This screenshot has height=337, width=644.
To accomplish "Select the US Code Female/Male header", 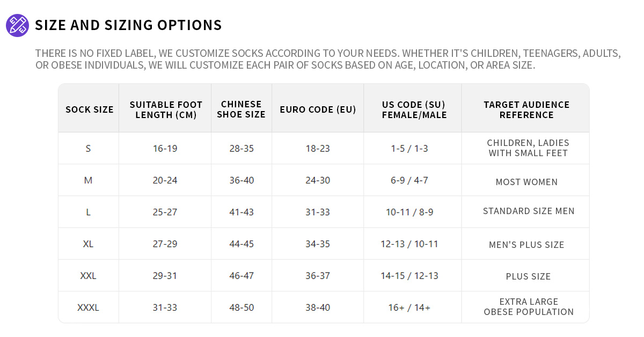I will [414, 109].
